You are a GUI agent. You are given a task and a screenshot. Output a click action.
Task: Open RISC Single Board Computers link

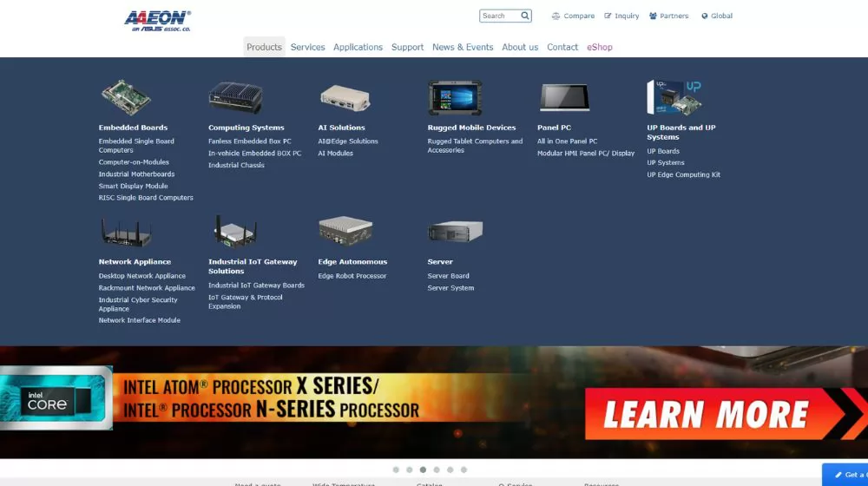pos(146,198)
